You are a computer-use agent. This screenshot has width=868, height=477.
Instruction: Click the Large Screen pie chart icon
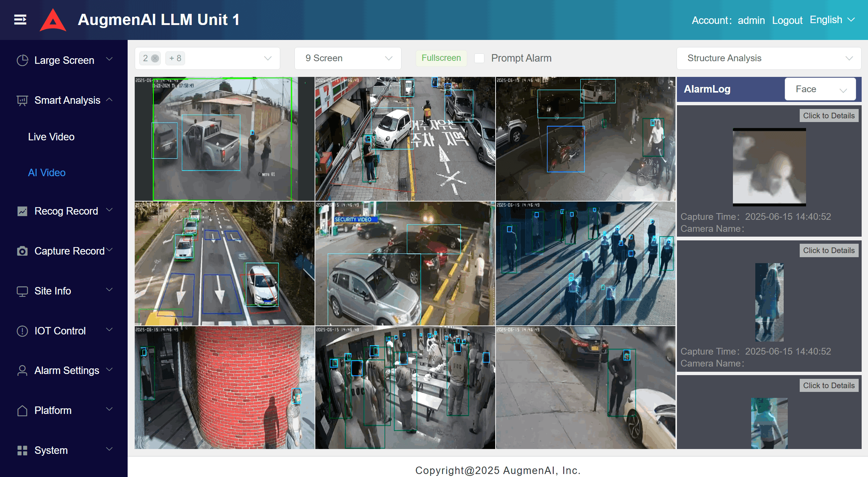click(x=22, y=60)
